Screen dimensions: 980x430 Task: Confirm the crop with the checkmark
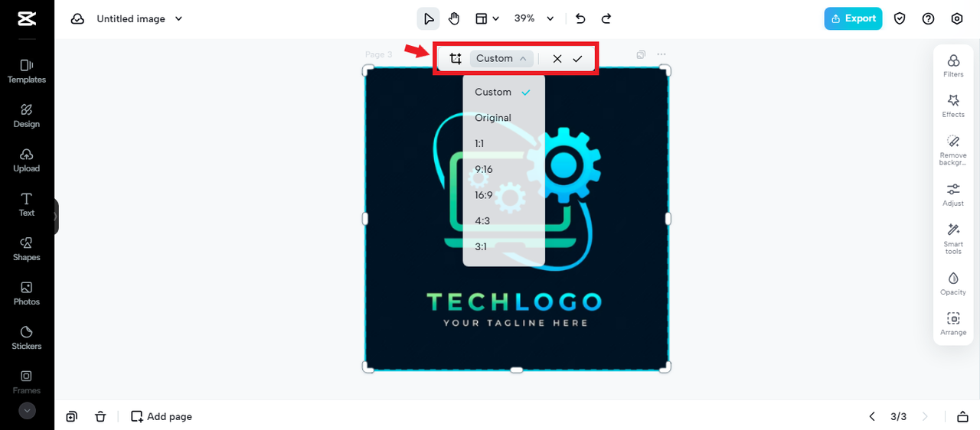(578, 58)
